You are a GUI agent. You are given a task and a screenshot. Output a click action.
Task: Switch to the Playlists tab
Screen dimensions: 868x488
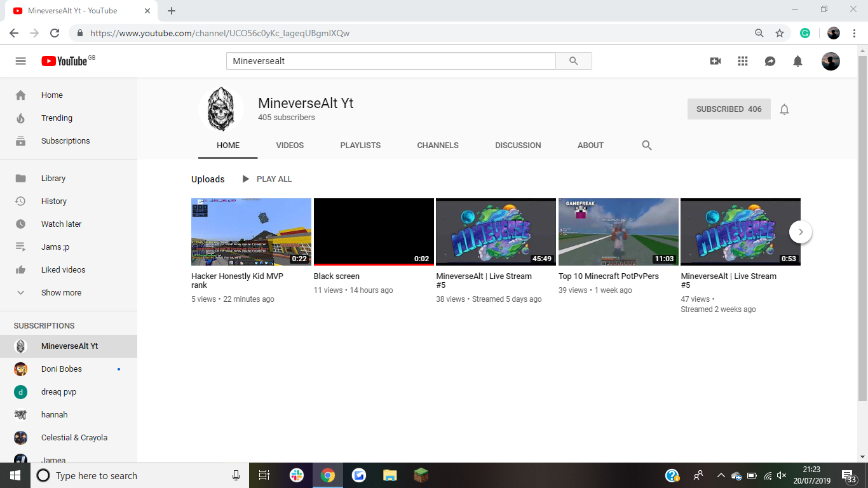point(360,146)
